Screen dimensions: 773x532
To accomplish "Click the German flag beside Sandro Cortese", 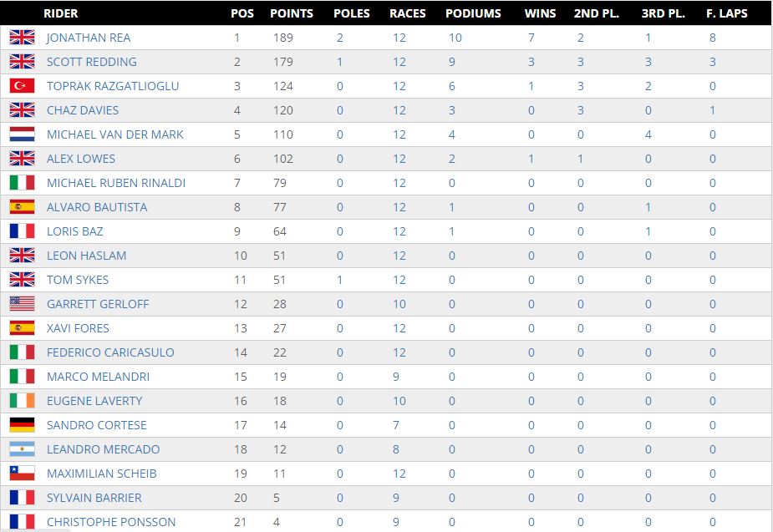I will click(x=23, y=424).
